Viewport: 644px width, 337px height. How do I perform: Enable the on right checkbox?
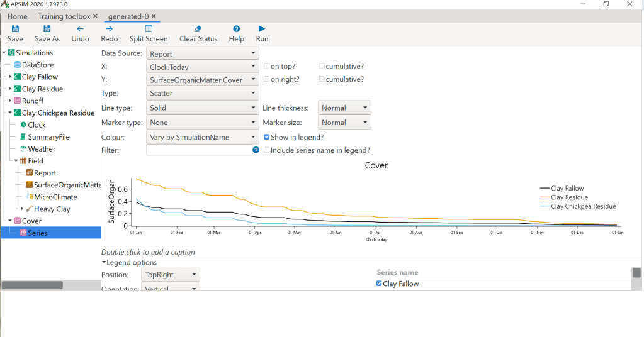(267, 79)
